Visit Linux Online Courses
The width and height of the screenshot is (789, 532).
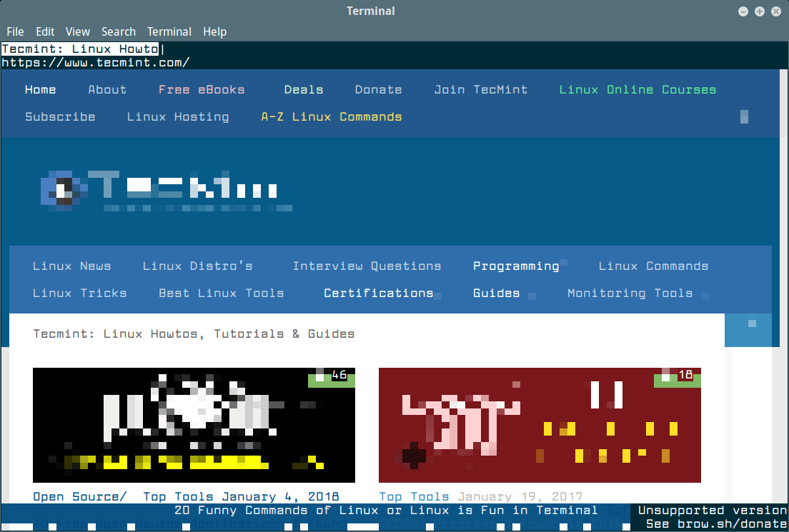click(x=637, y=89)
